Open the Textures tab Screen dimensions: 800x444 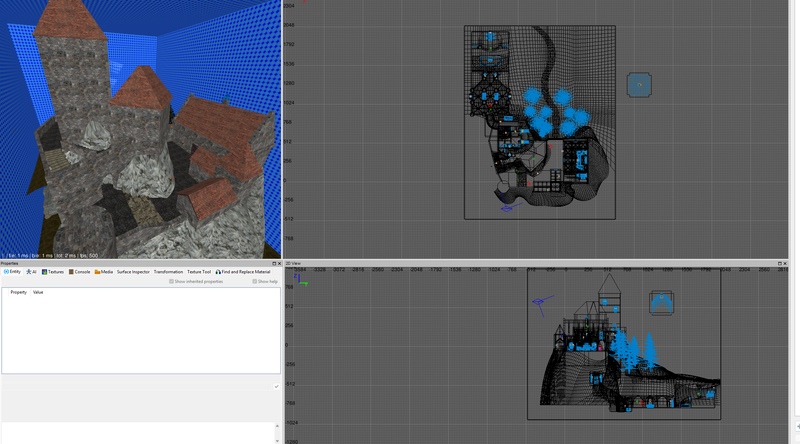pos(53,272)
